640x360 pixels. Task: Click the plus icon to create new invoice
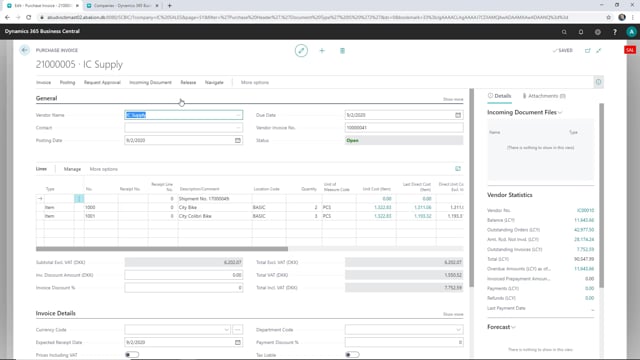(322, 51)
